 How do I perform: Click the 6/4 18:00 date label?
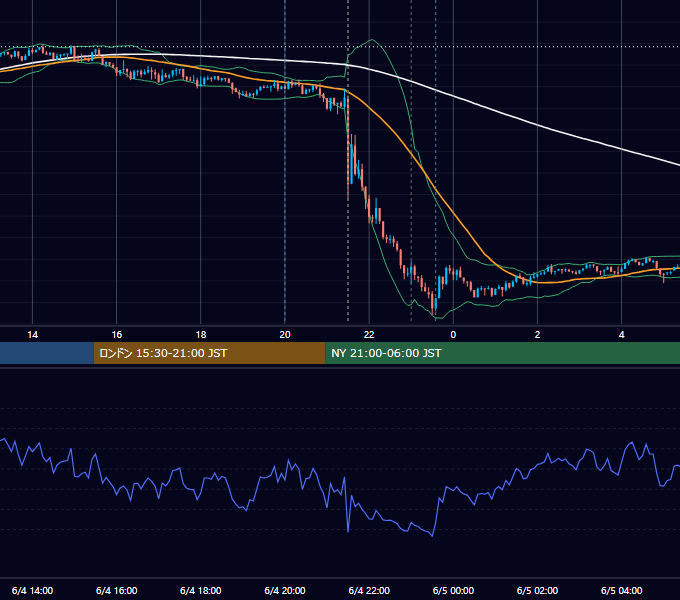pyautogui.click(x=201, y=590)
